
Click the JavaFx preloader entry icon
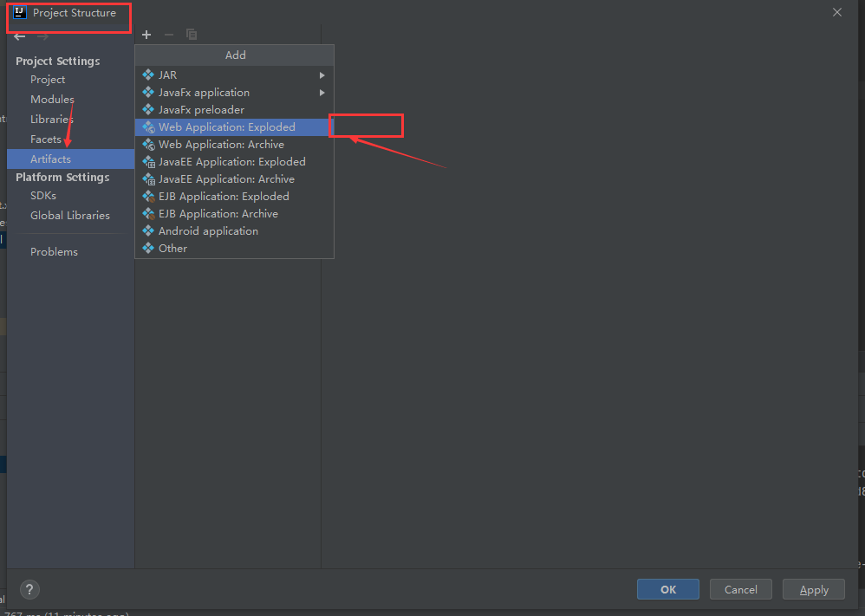[148, 109]
